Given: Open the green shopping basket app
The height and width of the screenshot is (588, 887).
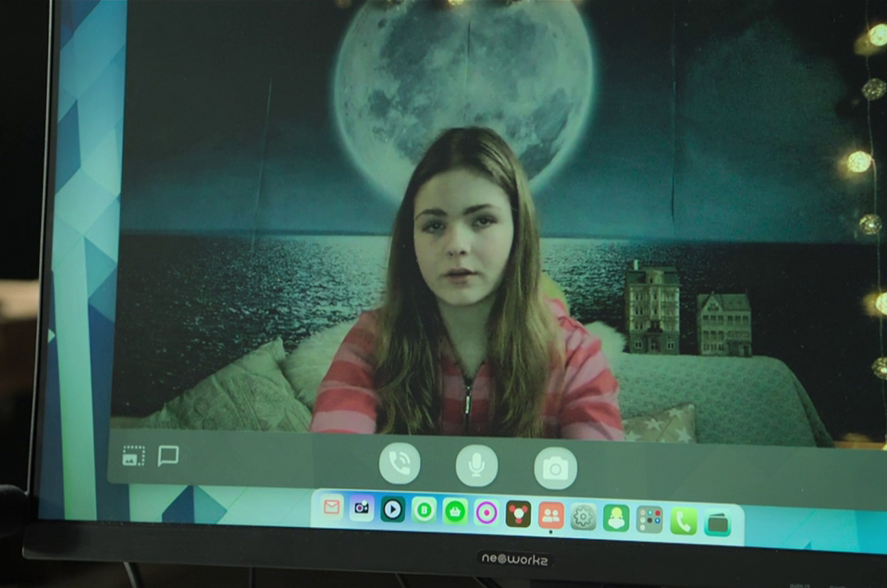Looking at the screenshot, I should click(x=455, y=510).
